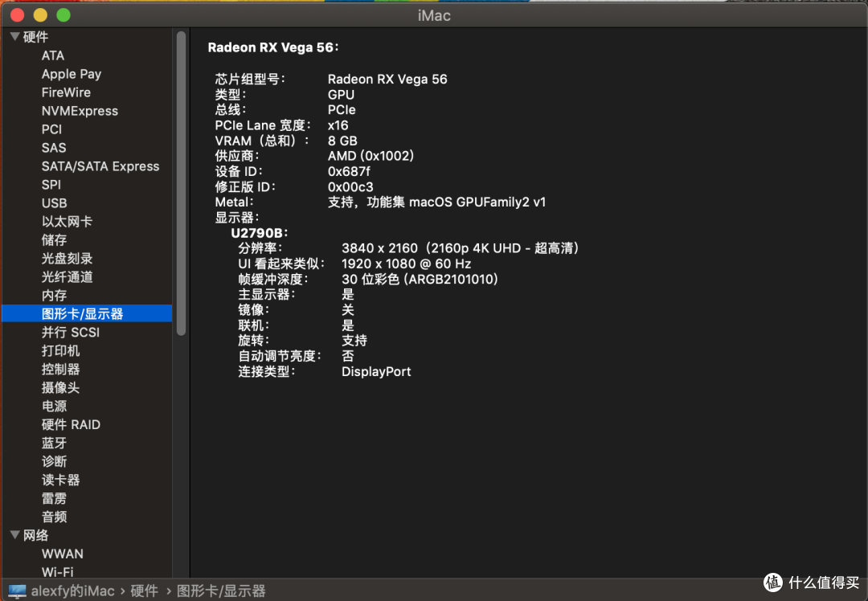868x601 pixels.
Task: Show 音频 audio information
Action: [x=54, y=517]
